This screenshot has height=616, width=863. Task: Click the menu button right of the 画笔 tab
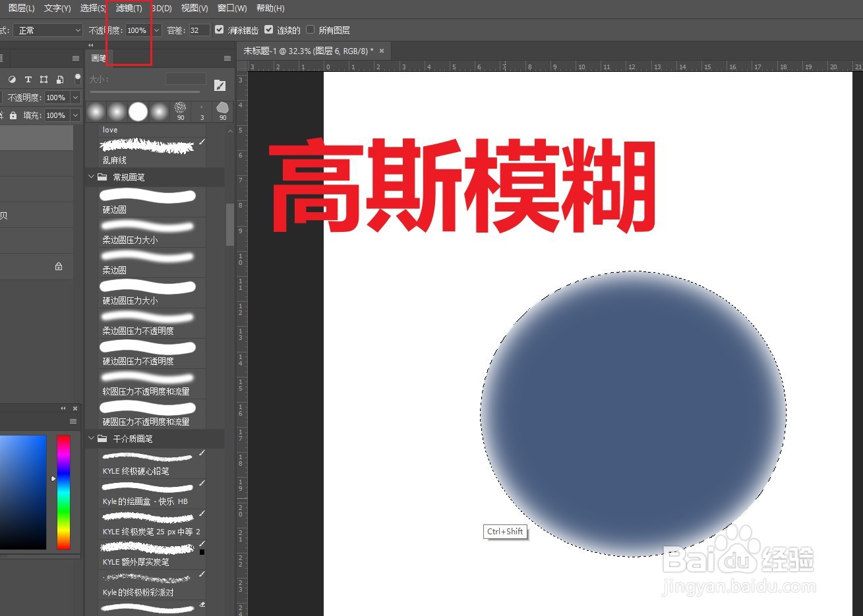227,58
